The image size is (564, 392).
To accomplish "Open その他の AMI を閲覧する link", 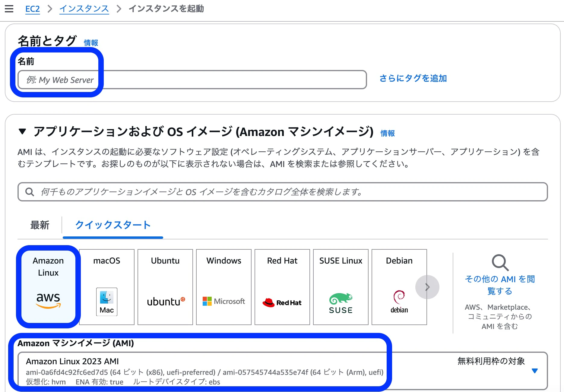I will coord(500,285).
